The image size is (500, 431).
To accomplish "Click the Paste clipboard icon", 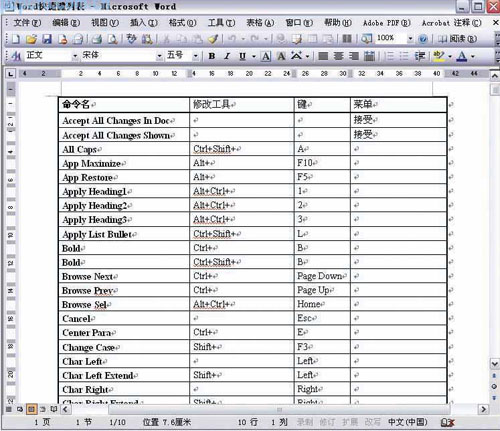I will point(198,39).
